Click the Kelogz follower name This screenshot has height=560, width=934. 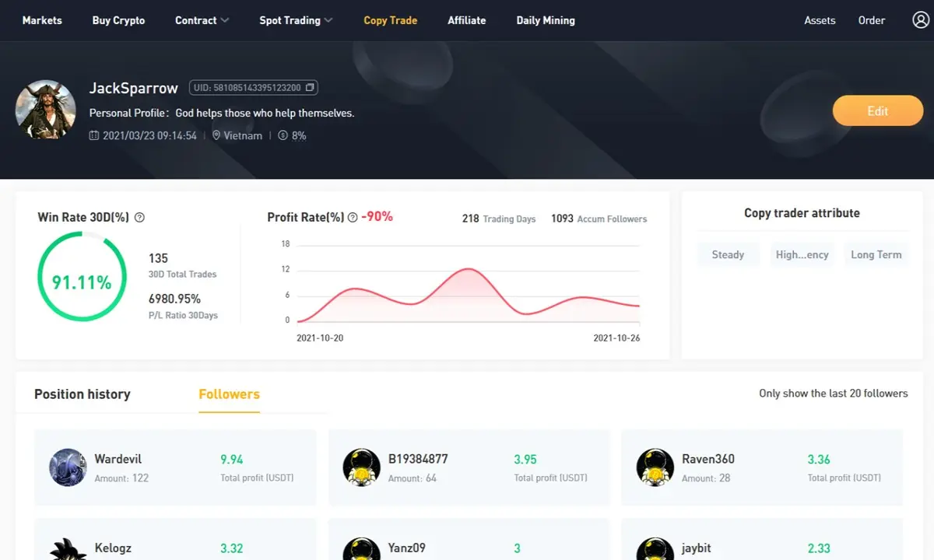[x=114, y=548]
